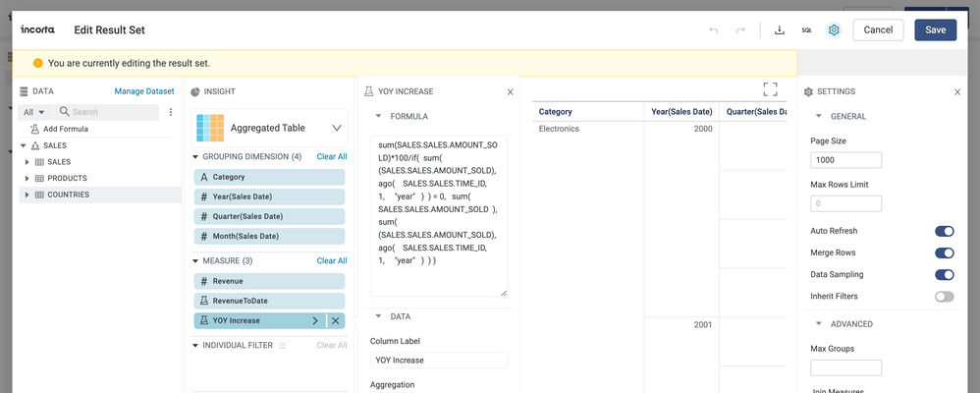Disable the Auto Refresh toggle
Viewport: 980px width, 393px height.
pos(944,231)
